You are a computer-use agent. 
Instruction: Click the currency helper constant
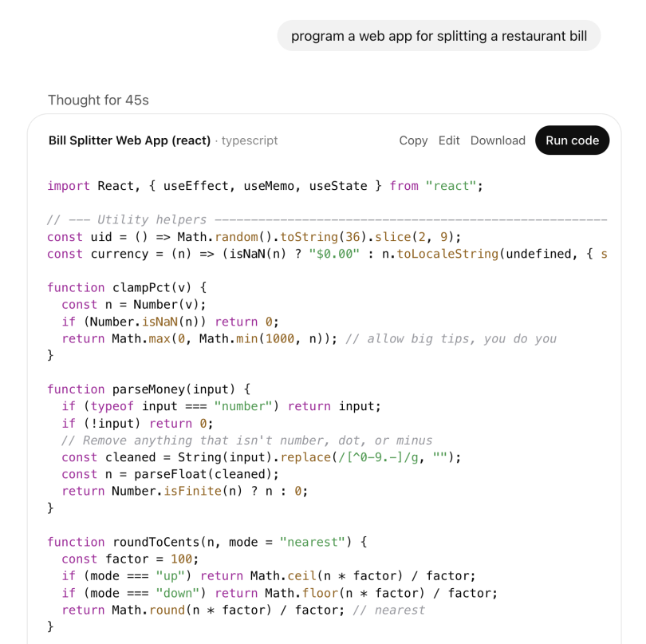199,254
